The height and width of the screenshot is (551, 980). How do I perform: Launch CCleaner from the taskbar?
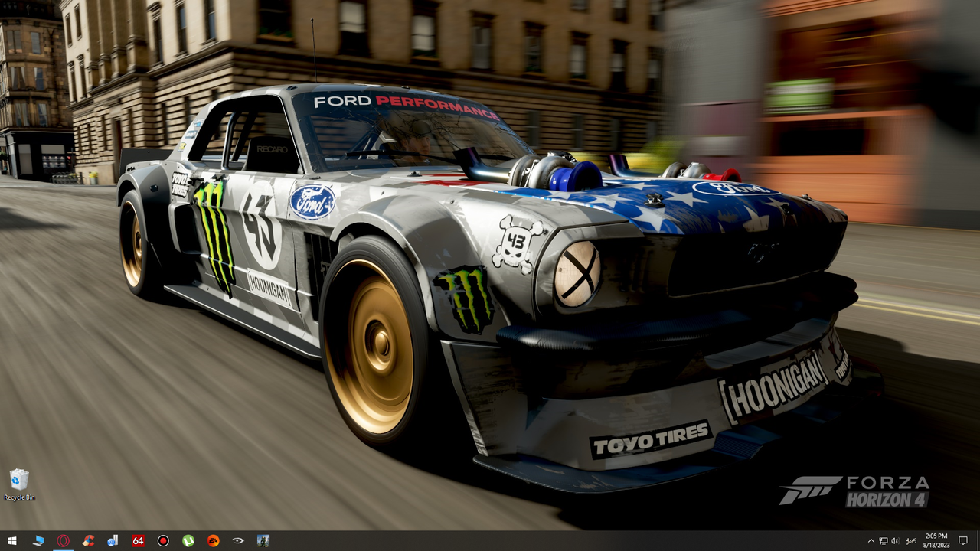(x=88, y=540)
